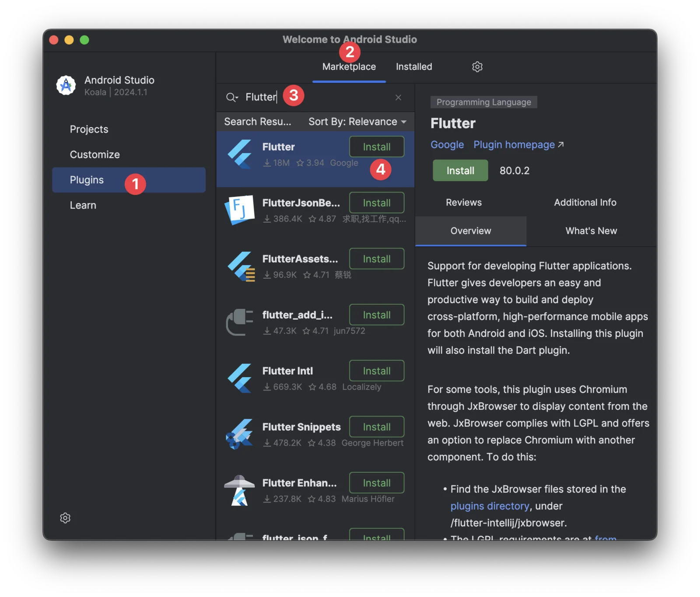
Task: Install the Flutter Enhan... plugin
Action: tap(377, 483)
